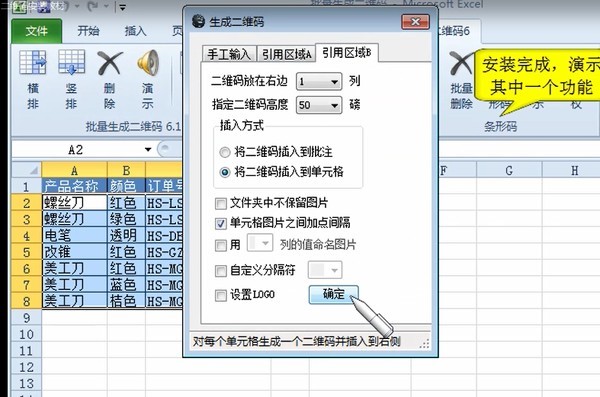
Task: Click cell A5 containing 改锥
Action: click(74, 252)
